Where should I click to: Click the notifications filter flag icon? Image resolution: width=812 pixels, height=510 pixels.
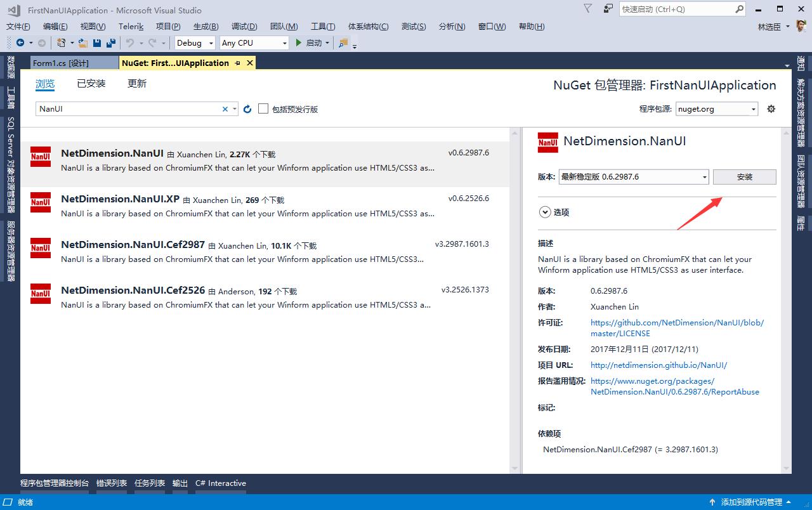point(587,8)
